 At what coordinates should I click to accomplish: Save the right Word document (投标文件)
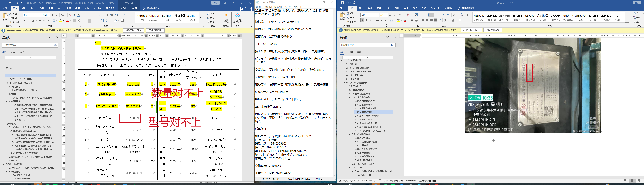tap(342, 3)
